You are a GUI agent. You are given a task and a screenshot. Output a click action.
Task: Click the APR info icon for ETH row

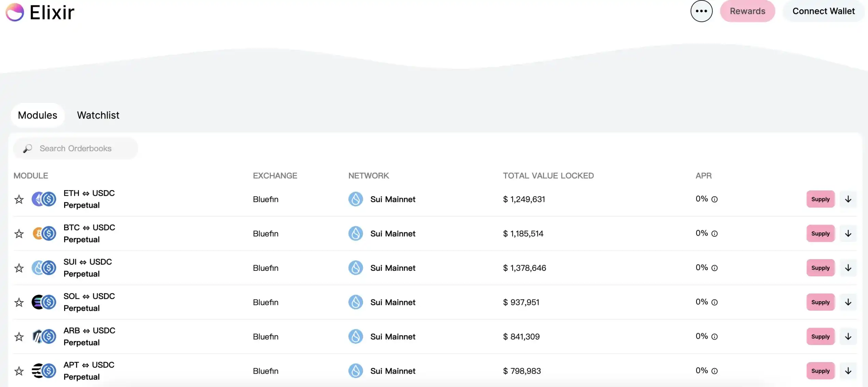(x=715, y=199)
